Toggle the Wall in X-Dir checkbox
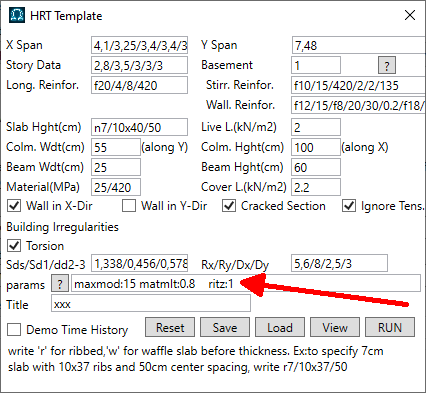Screen dimensions: 426x393 [14, 206]
